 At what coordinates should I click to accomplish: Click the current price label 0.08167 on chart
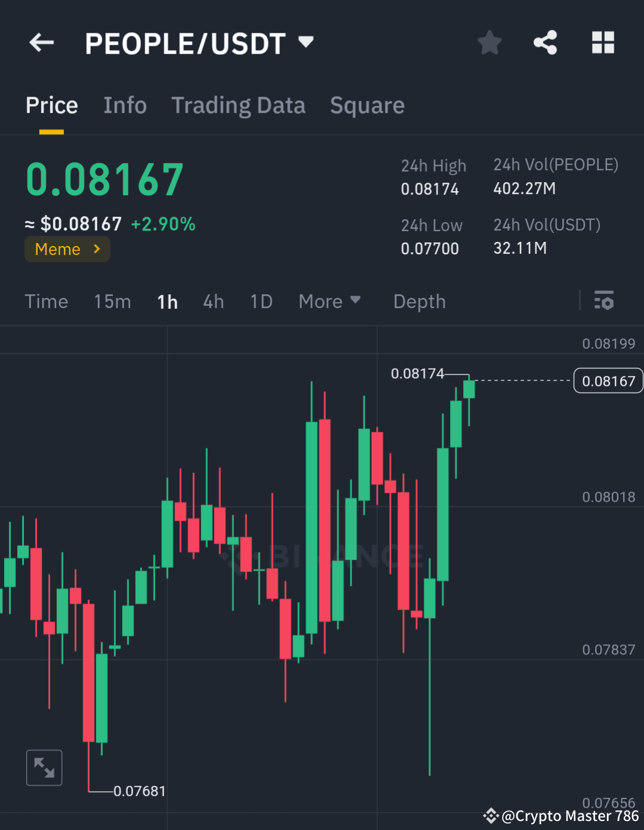[x=608, y=380]
